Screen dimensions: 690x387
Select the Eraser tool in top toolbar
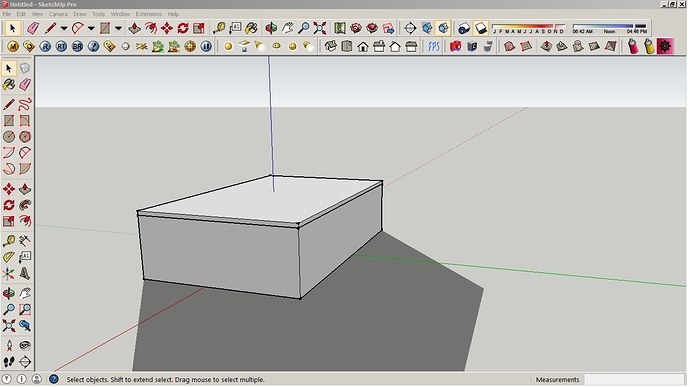[x=33, y=29]
